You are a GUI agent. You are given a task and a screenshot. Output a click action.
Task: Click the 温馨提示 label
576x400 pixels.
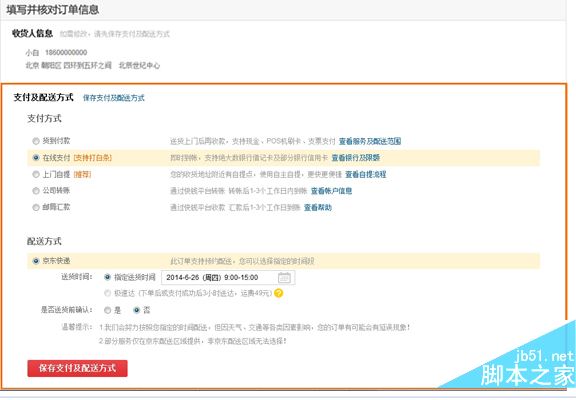[x=76, y=327]
